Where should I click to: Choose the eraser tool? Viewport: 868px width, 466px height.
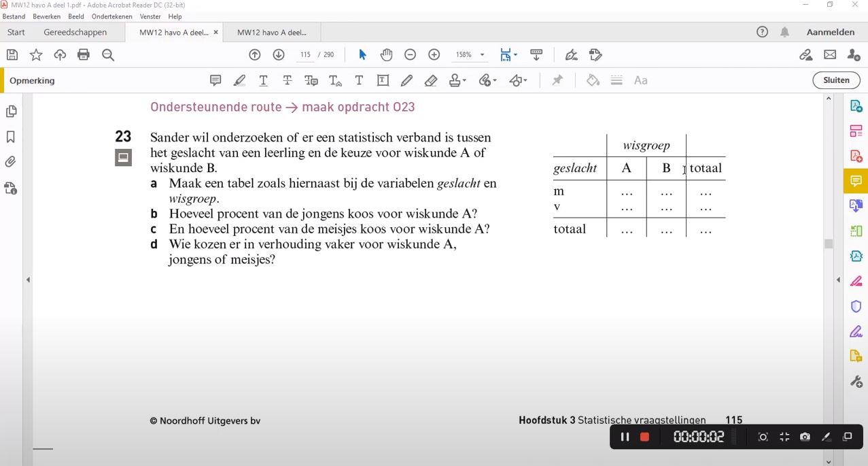431,80
